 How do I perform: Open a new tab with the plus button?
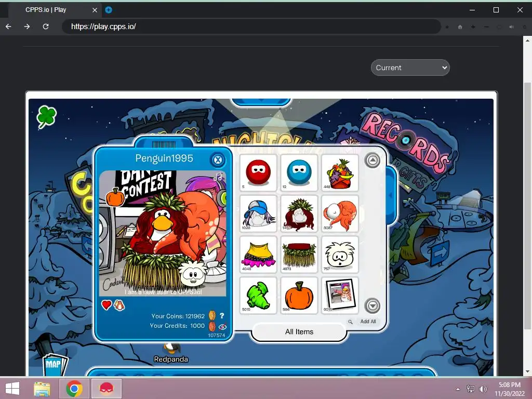point(108,10)
